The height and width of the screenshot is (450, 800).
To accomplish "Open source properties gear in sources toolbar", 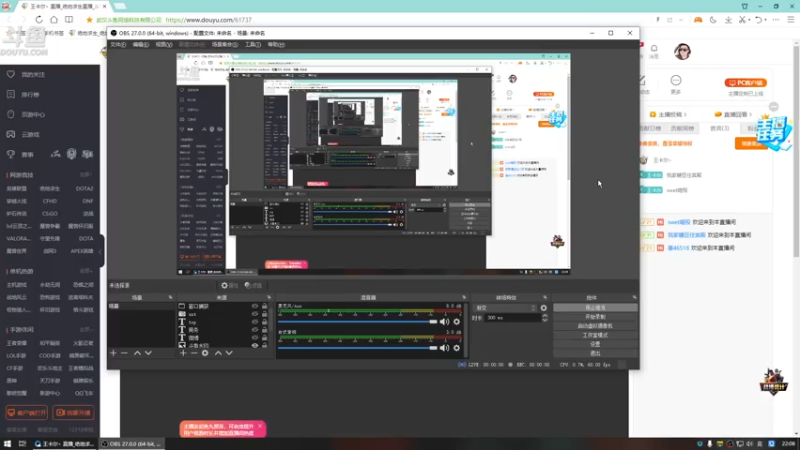I will (x=205, y=353).
